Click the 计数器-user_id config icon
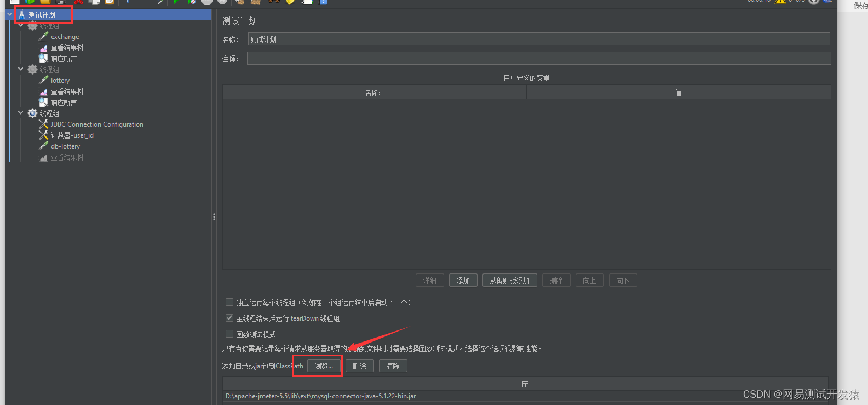The height and width of the screenshot is (405, 868). pyautogui.click(x=44, y=135)
